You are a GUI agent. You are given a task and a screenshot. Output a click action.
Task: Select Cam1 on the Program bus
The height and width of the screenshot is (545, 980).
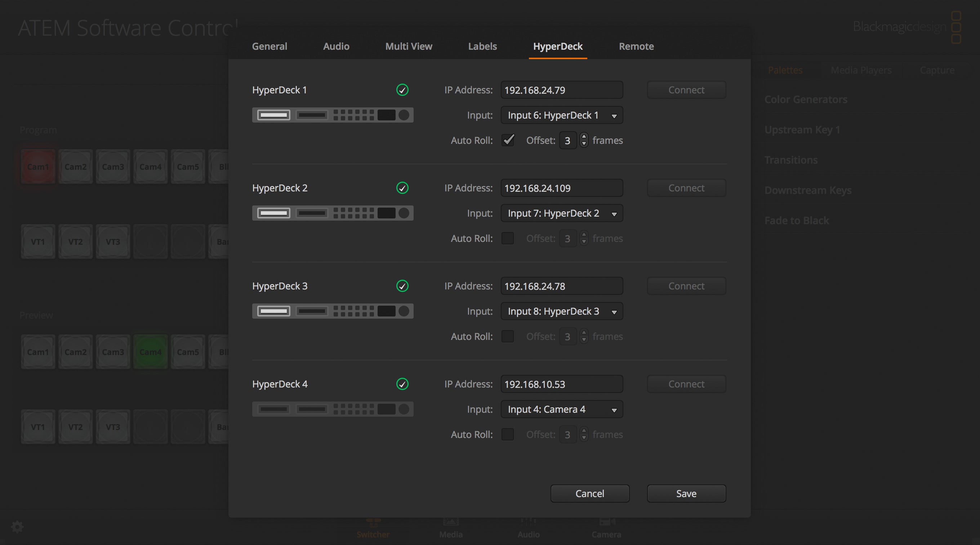click(38, 167)
